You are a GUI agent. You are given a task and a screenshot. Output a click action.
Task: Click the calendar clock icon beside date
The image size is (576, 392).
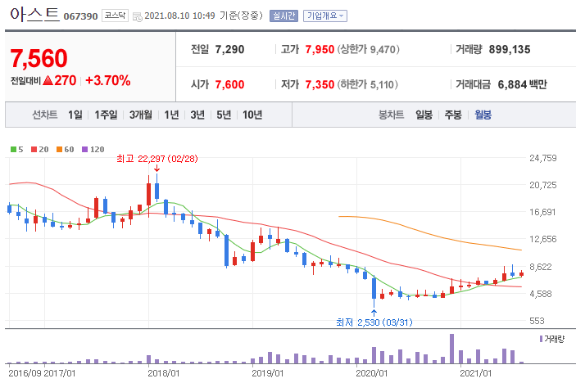click(x=138, y=16)
